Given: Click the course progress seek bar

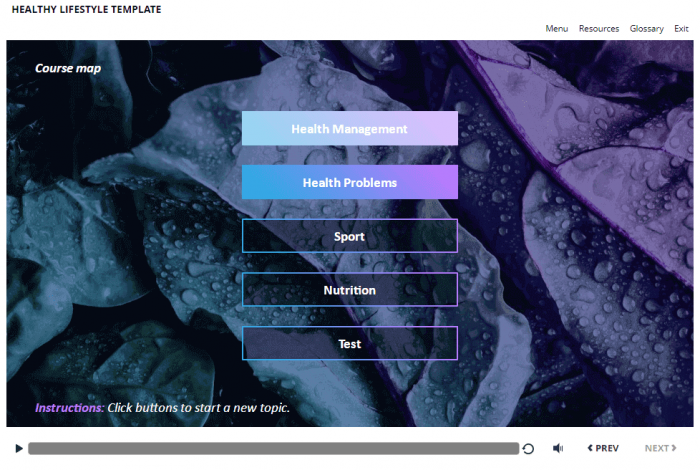Looking at the screenshot, I should (x=273, y=449).
